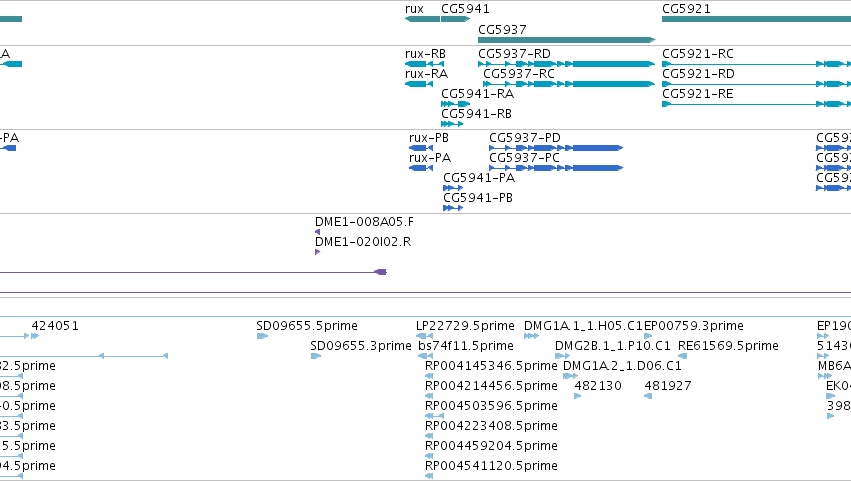The width and height of the screenshot is (851, 481).
Task: Select EST RP004459204.5prime
Action: point(491,446)
